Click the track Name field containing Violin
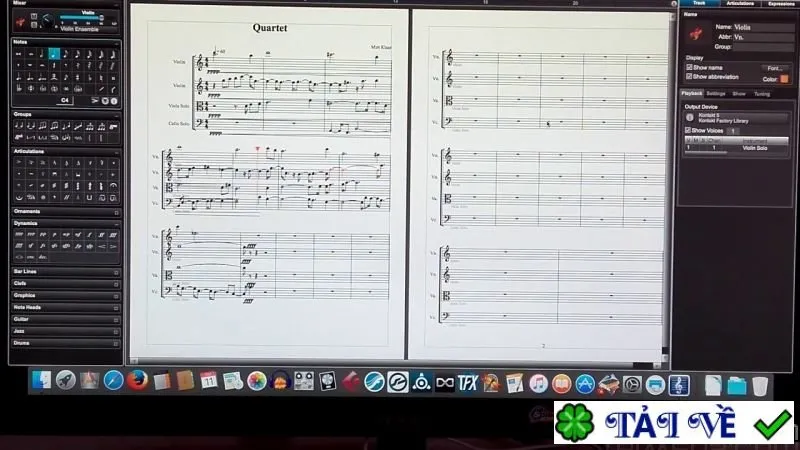The width and height of the screenshot is (800, 450). [x=762, y=27]
